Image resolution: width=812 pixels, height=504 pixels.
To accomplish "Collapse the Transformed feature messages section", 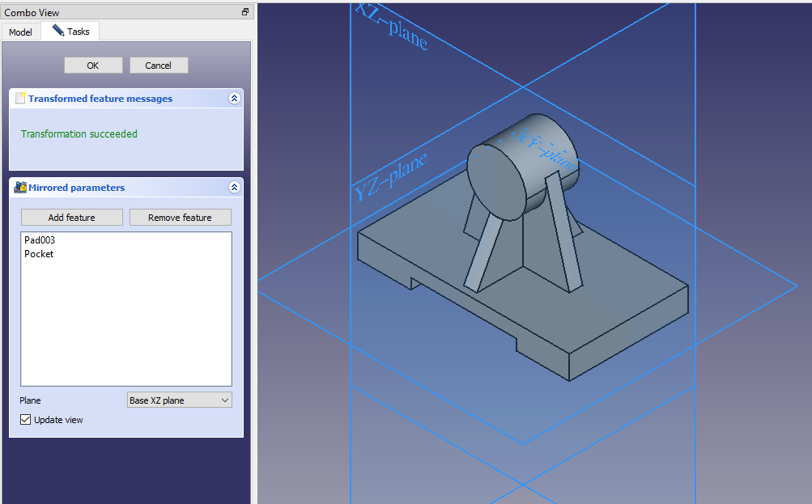I will coord(234,99).
